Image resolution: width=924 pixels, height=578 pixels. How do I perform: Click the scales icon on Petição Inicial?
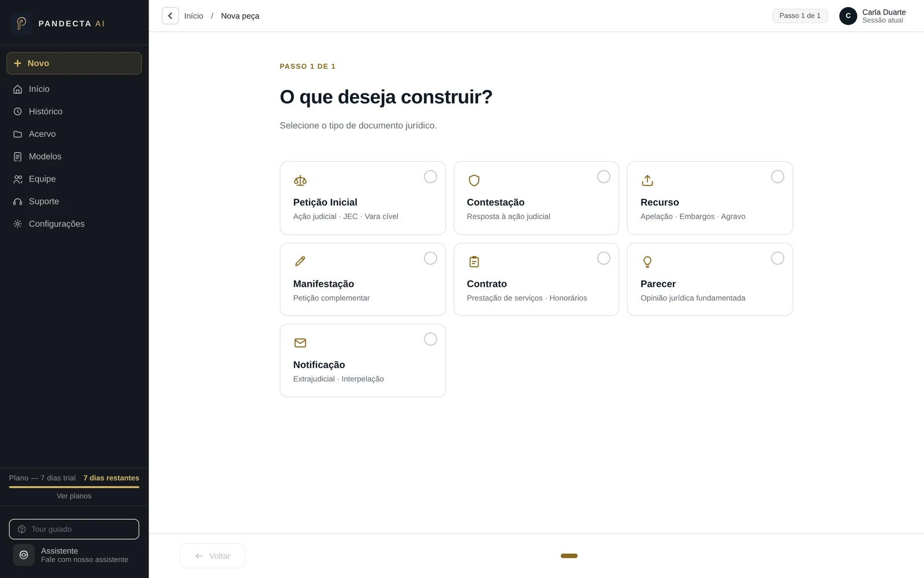(x=300, y=180)
